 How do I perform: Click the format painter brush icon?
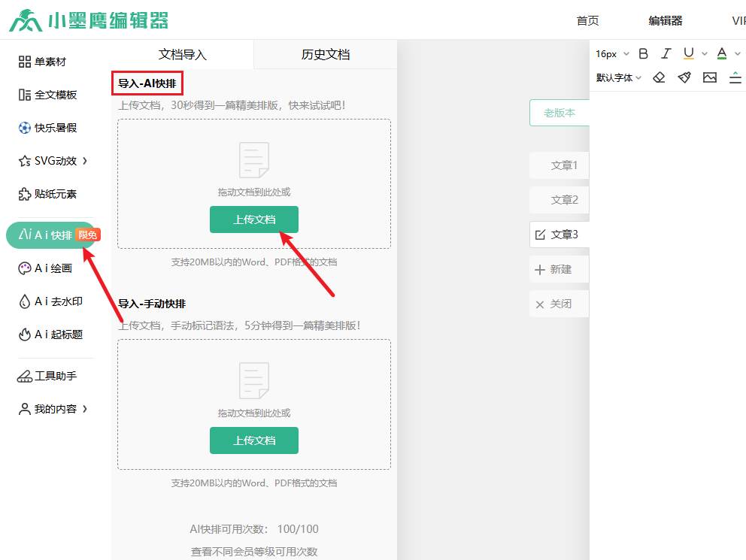pos(684,77)
